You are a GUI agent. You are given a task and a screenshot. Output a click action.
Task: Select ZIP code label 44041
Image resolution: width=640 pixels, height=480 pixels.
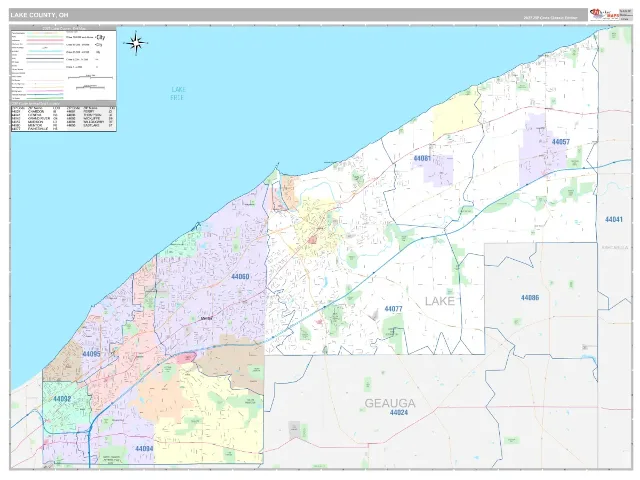(613, 220)
